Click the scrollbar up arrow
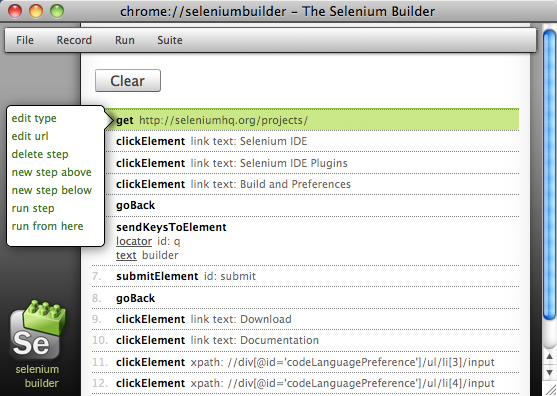This screenshot has height=396, width=557. click(x=550, y=356)
